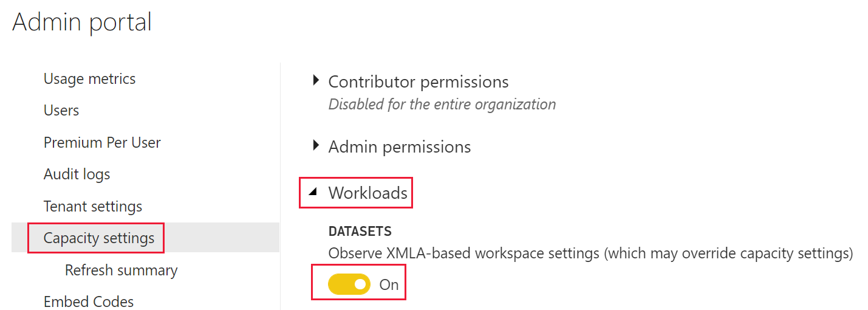Open Usage metrics in the sidebar
The width and height of the screenshot is (868, 310).
(x=89, y=79)
